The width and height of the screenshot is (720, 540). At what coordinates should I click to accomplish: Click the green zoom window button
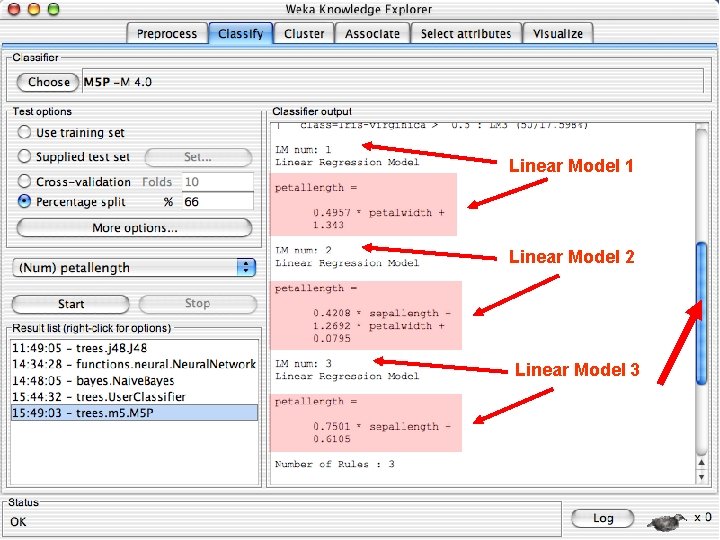click(x=54, y=8)
